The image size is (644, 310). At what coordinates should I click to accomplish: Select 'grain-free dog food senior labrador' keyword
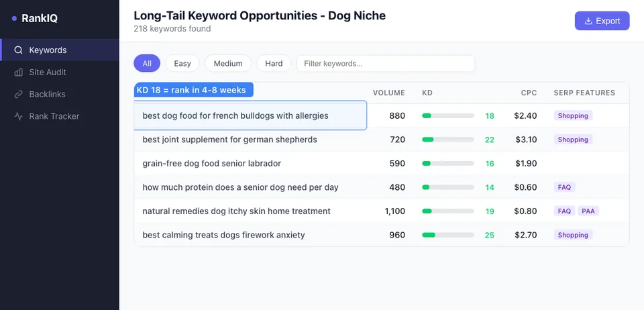pos(211,164)
